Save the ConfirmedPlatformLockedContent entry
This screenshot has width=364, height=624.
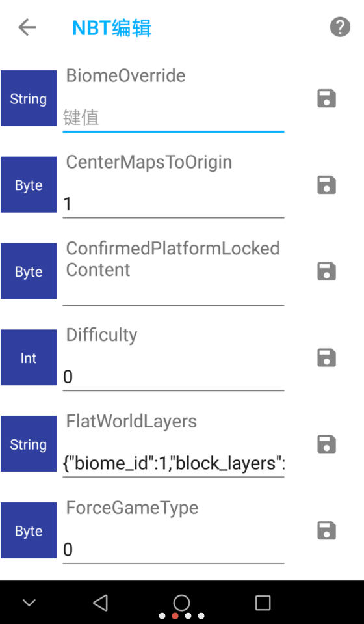(x=327, y=271)
